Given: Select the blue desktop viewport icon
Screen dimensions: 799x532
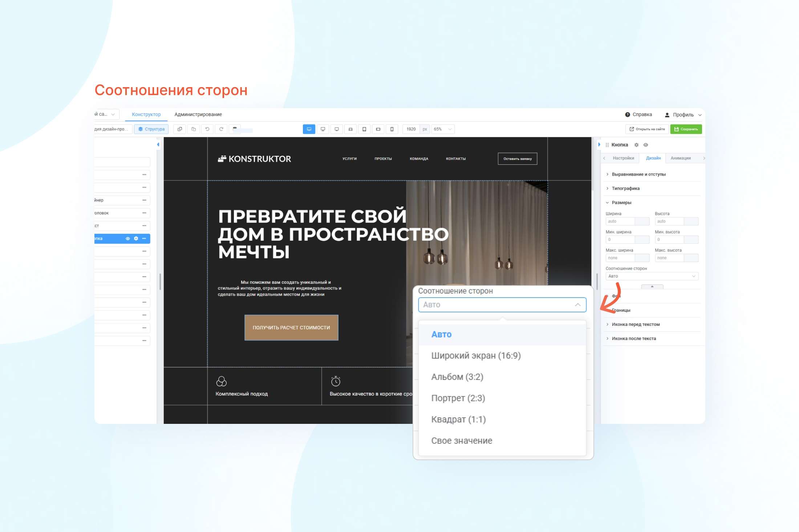Looking at the screenshot, I should [309, 129].
